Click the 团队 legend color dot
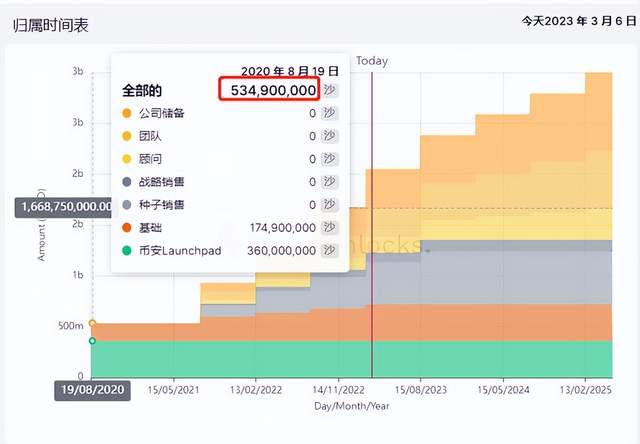Viewport: 640px width, 444px height. click(x=126, y=136)
